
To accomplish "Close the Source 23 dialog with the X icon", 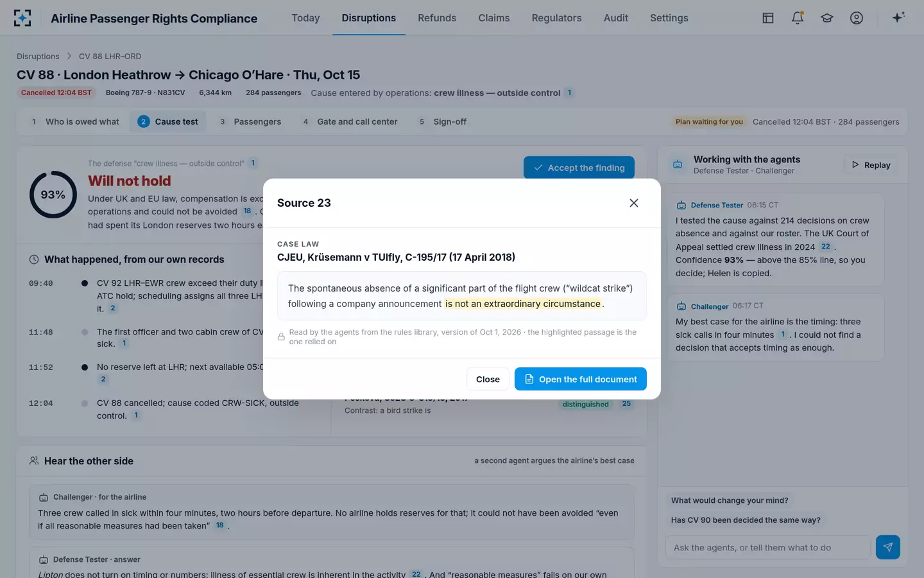I will pos(634,203).
